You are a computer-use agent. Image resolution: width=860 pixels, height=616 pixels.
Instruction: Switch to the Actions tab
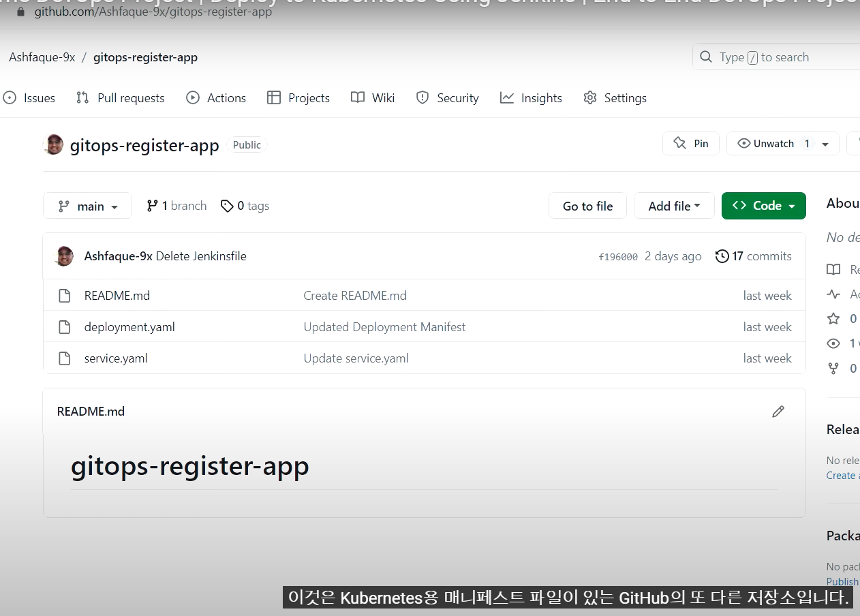pos(216,98)
